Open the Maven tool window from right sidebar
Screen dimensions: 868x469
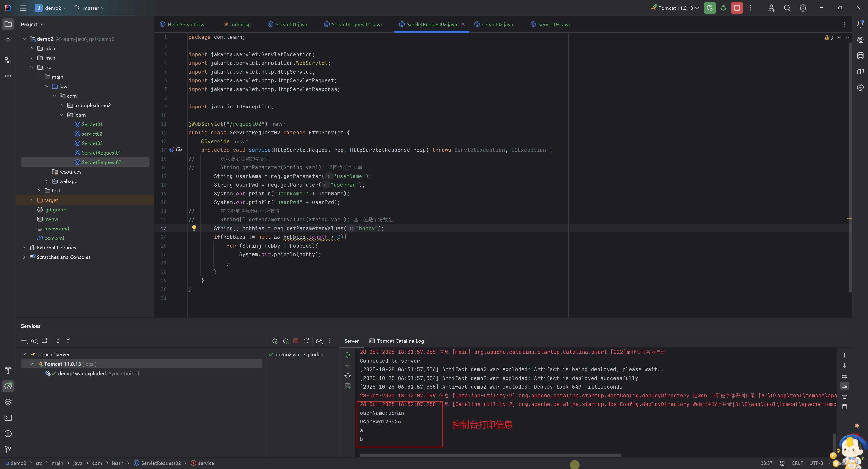pos(860,71)
